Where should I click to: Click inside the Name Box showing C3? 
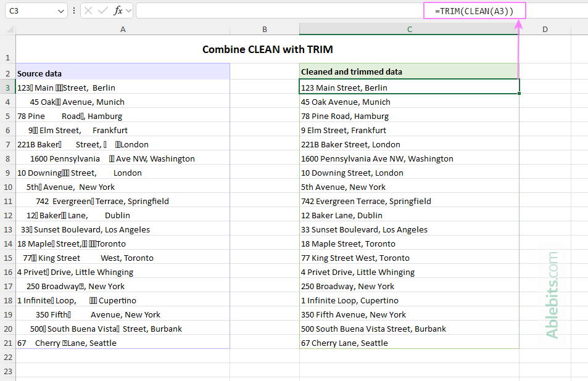pyautogui.click(x=30, y=10)
